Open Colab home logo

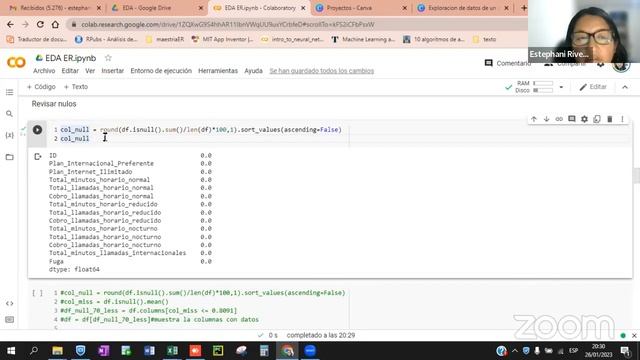coord(16,62)
